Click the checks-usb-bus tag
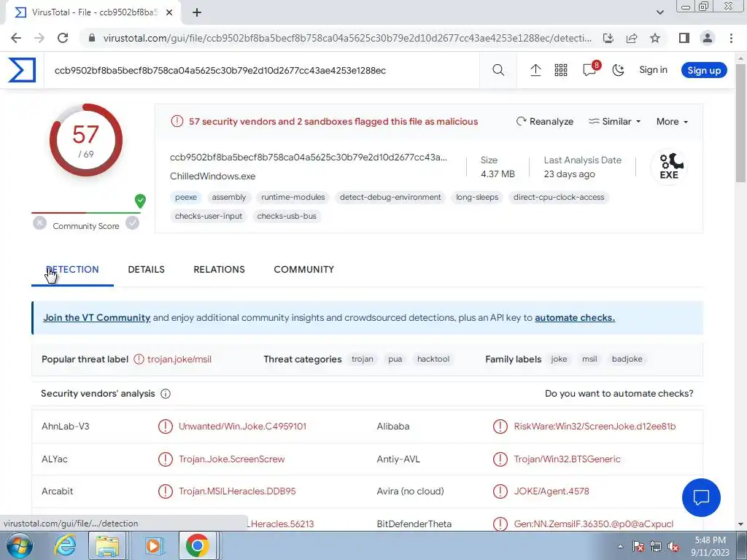 [287, 216]
